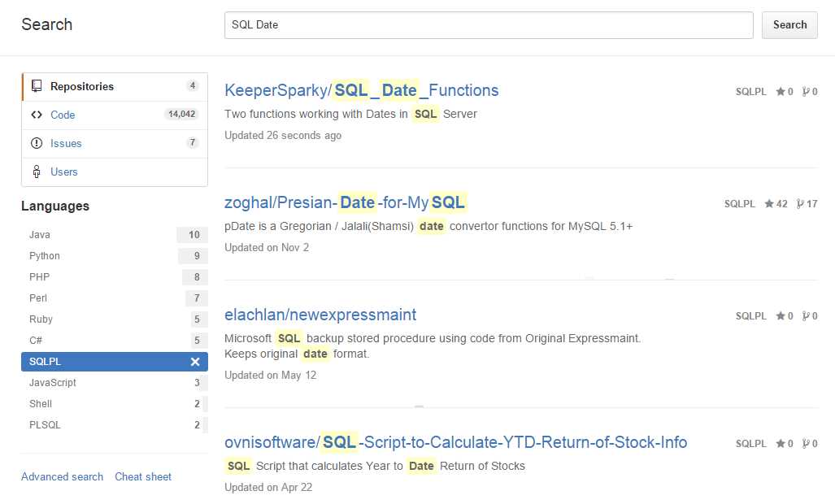
Task: Switch to the Code results section
Action: tap(63, 115)
